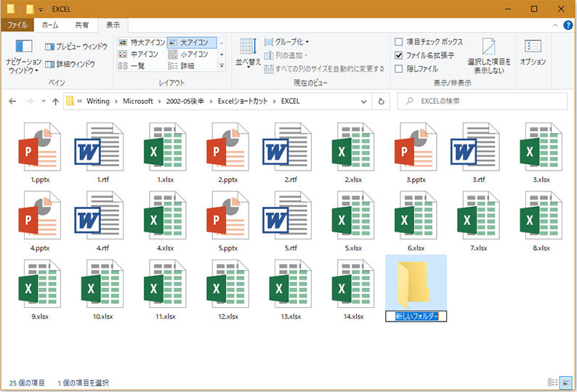Select the 11.xlsx file thumbnail
The width and height of the screenshot is (577, 392).
click(x=165, y=284)
